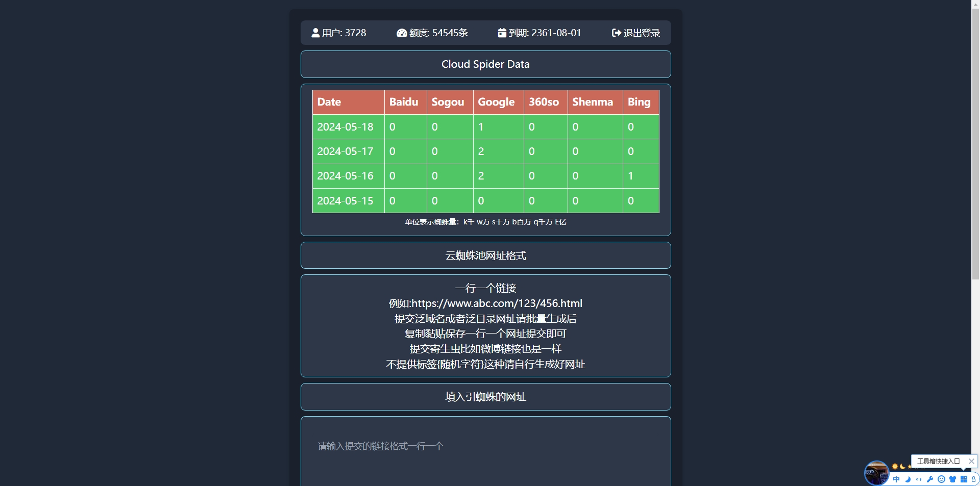Click the 到期: 2361-08-01 expiry text
Viewport: 980px width, 486px height.
(x=545, y=33)
